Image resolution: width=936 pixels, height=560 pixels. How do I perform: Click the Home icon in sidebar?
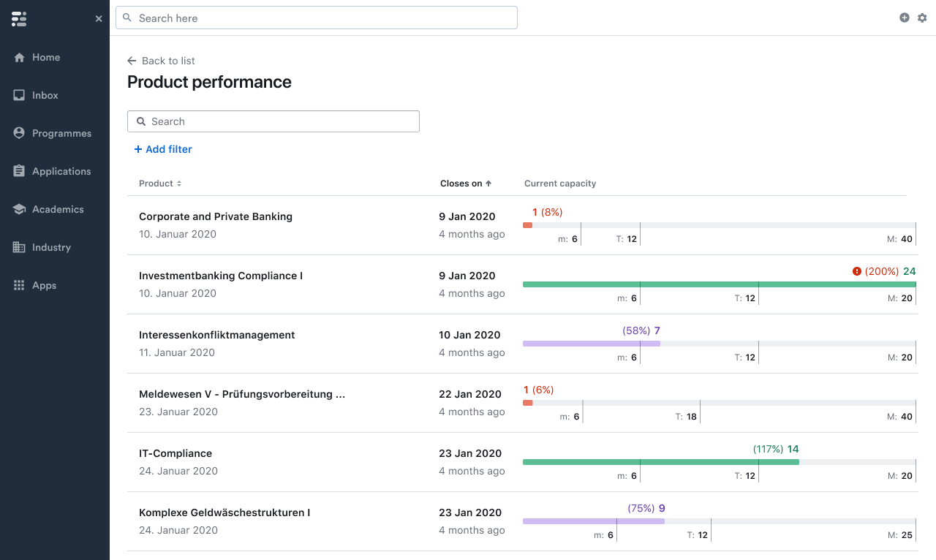[x=20, y=58]
